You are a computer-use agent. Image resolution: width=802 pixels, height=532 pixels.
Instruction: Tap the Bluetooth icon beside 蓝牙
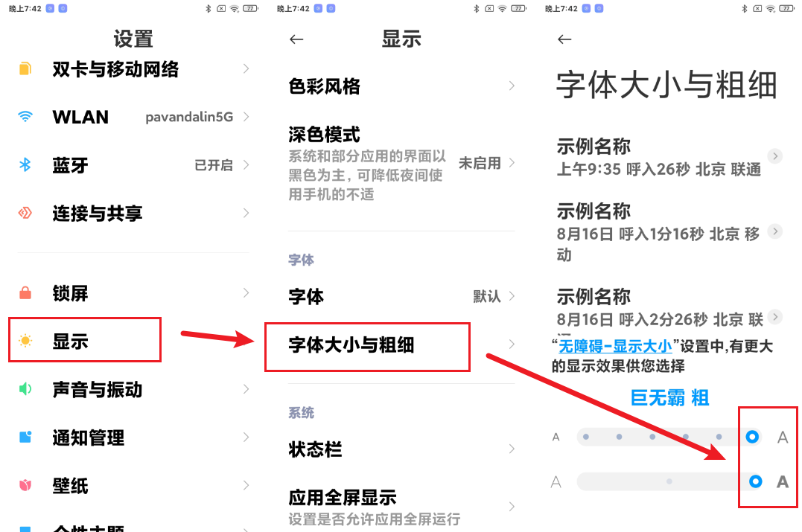25,164
